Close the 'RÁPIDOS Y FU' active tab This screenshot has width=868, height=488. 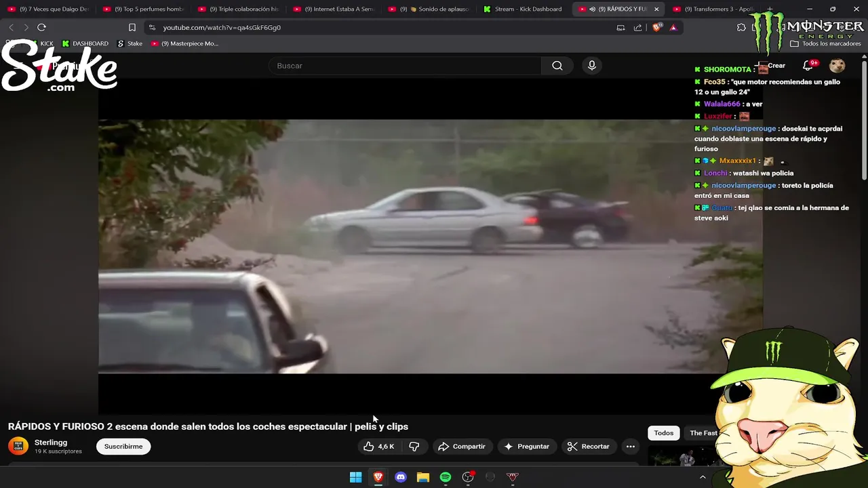coord(656,9)
